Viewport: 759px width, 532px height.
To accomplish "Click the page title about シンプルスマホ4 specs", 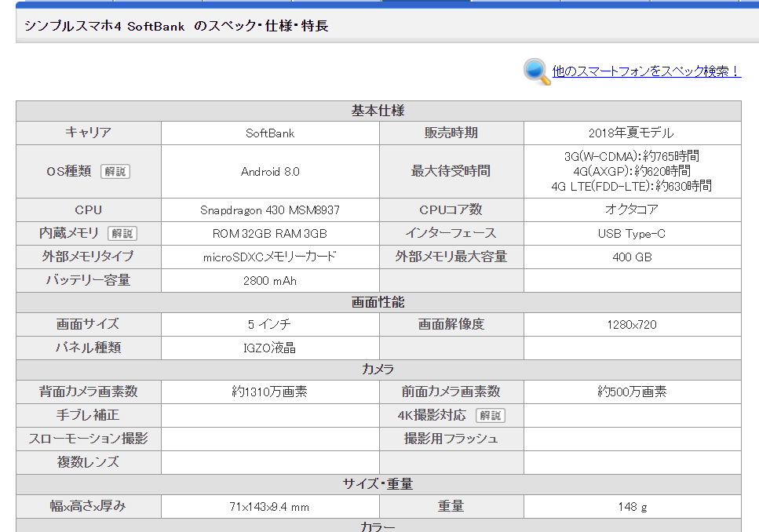I will [x=176, y=26].
